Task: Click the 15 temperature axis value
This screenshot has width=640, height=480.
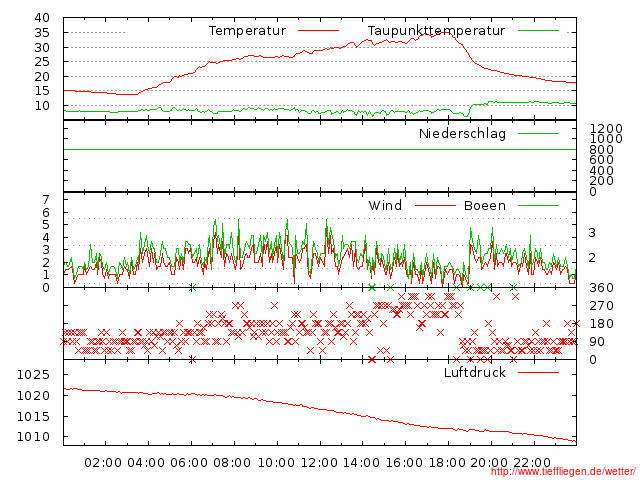Action: pos(42,91)
